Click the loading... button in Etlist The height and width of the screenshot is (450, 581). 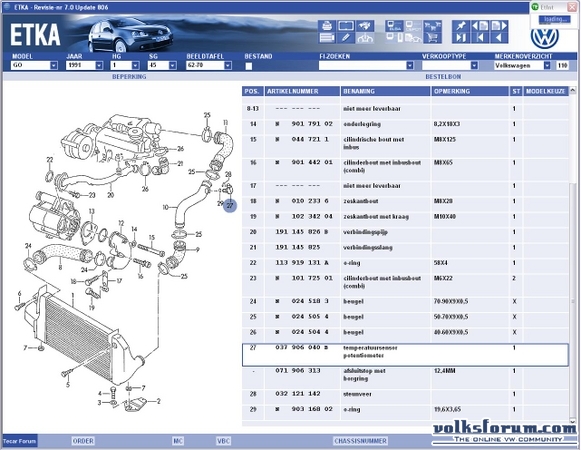click(x=555, y=19)
